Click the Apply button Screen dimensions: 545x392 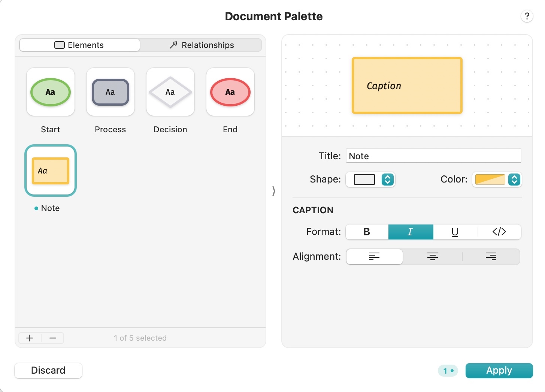tap(499, 370)
